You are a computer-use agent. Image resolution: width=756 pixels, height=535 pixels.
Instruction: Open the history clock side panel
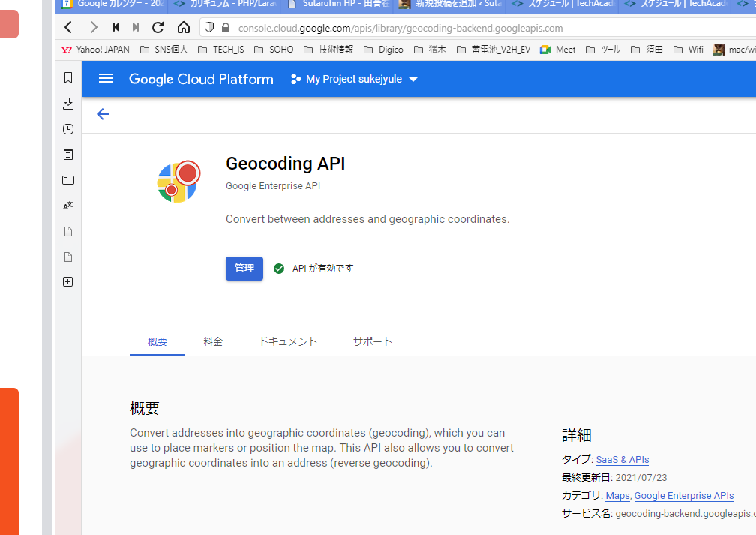click(x=68, y=129)
